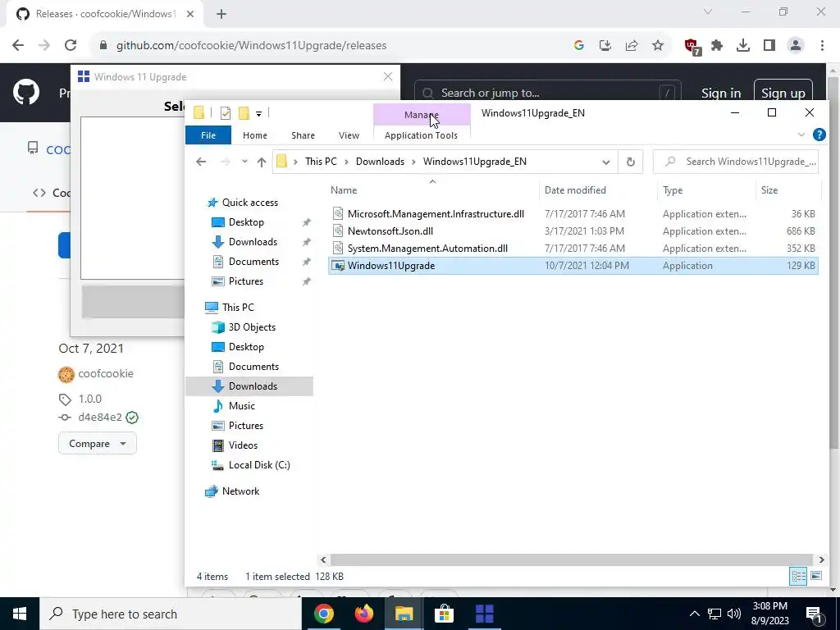840x630 pixels.
Task: Open the Compare dropdown on GitHub
Action: coord(98,444)
